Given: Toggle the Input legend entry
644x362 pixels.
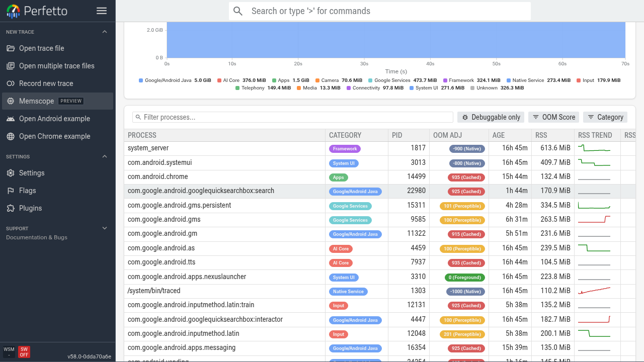Looking at the screenshot, I should [x=598, y=80].
